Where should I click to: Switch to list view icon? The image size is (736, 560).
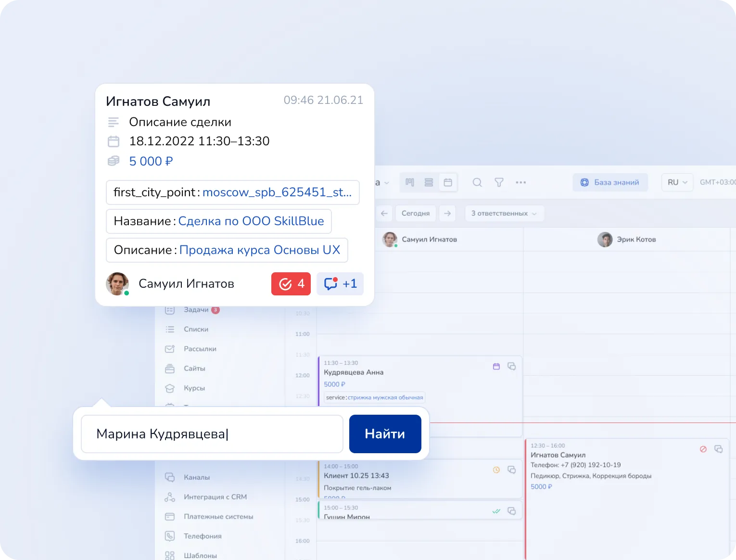tap(429, 182)
